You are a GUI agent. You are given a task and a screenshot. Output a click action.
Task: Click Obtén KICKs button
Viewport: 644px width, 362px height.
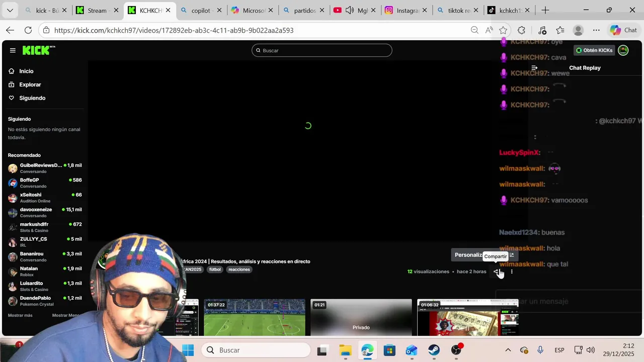(594, 50)
